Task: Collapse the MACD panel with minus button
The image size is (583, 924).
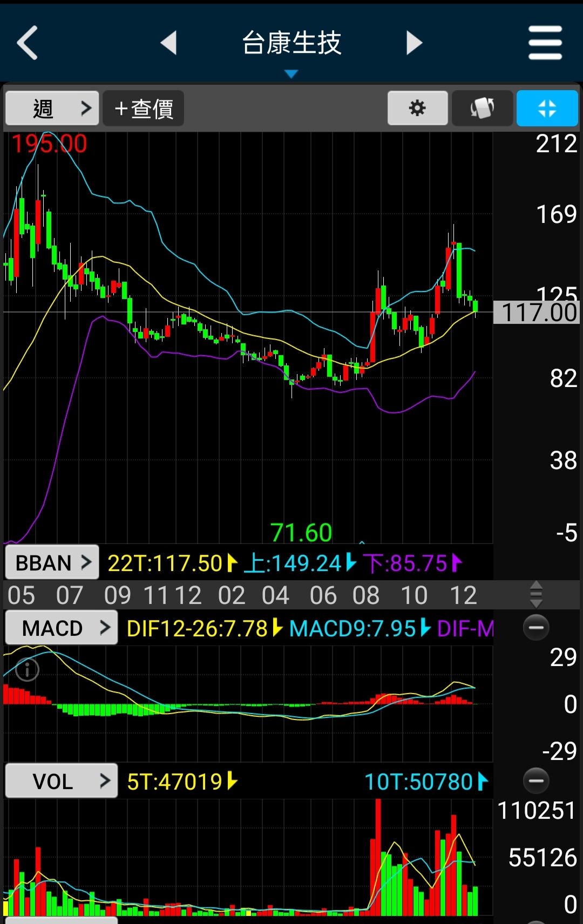Action: point(536,628)
